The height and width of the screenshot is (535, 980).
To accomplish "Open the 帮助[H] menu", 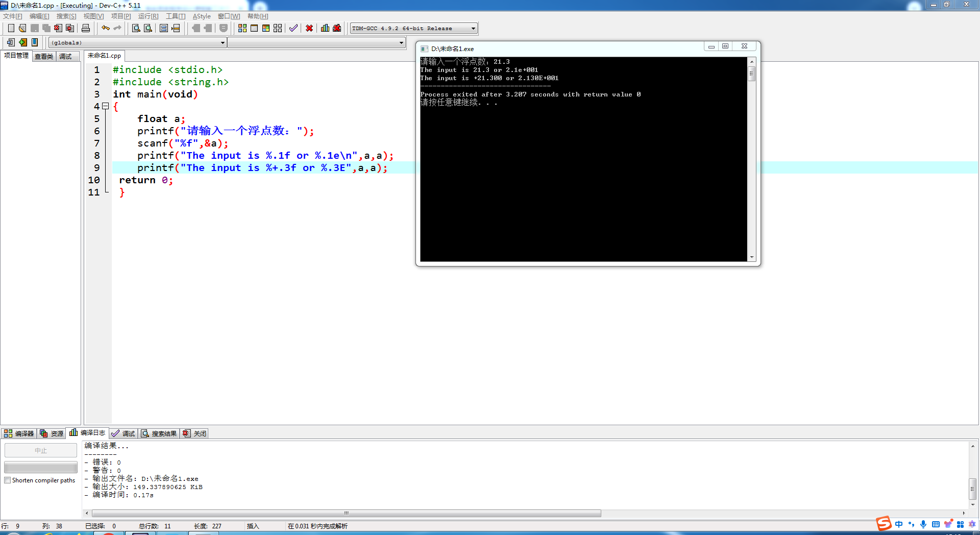I will click(x=258, y=16).
